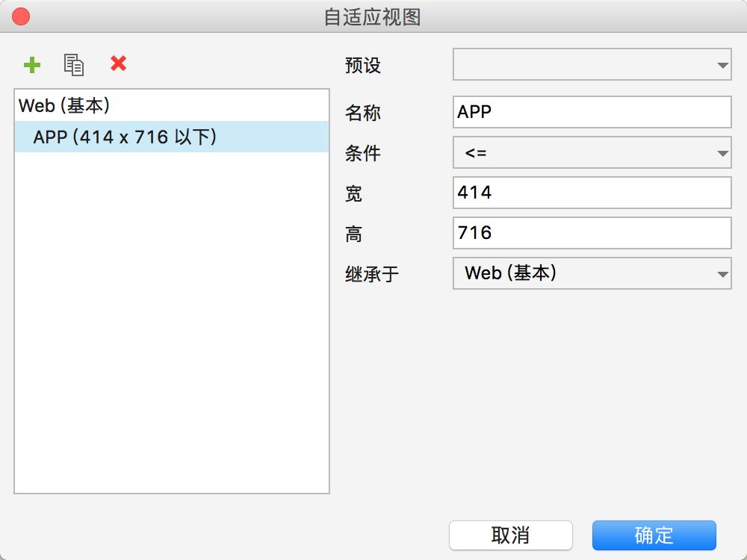Select the Web (基本) view in the list
Screen dimensions: 747x560
[x=64, y=105]
